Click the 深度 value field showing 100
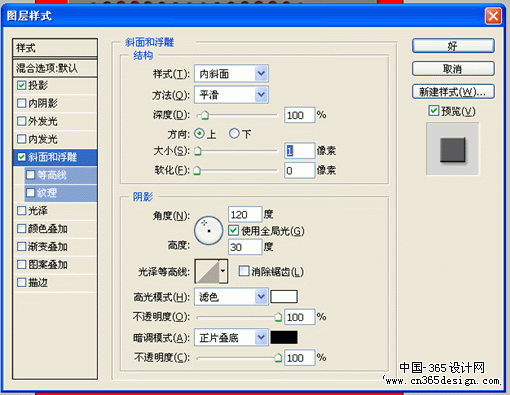The image size is (510, 395). click(299, 115)
